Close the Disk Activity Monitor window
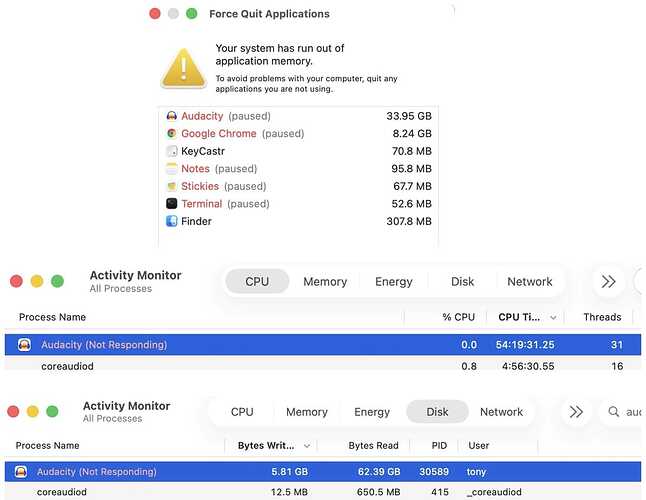The height and width of the screenshot is (500, 646). 13,411
